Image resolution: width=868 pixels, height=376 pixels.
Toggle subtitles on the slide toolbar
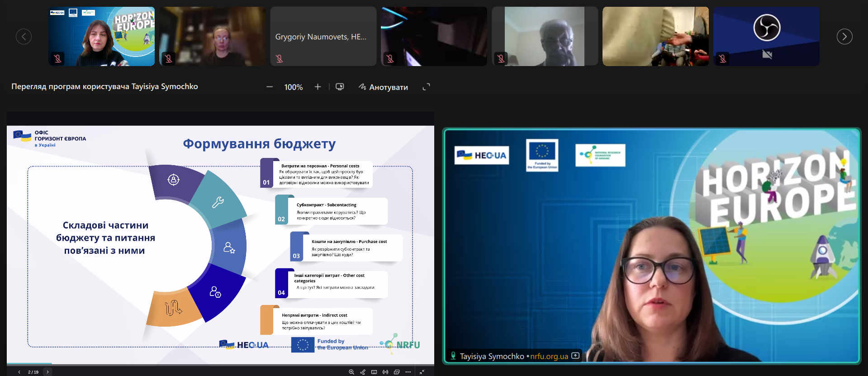[x=374, y=372]
